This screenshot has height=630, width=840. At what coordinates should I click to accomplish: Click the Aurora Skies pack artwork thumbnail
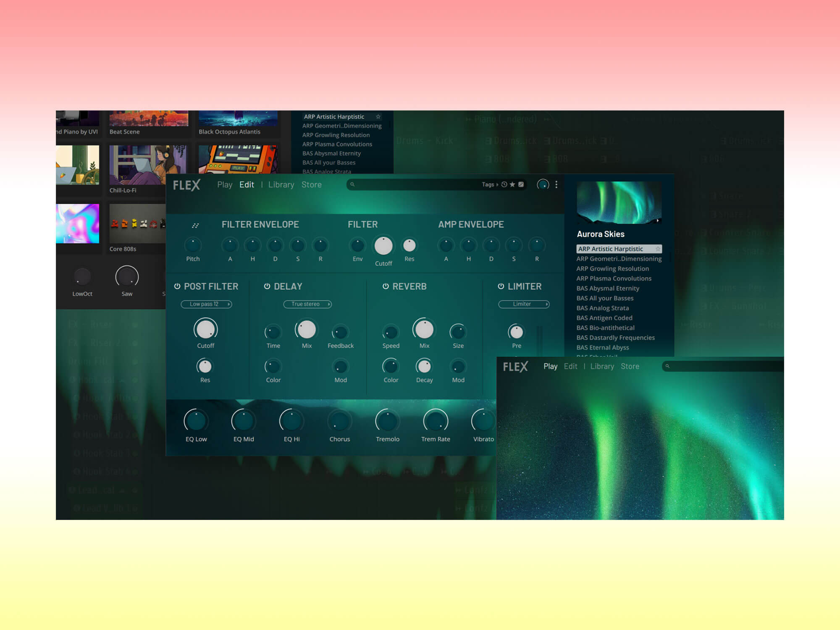point(619,202)
